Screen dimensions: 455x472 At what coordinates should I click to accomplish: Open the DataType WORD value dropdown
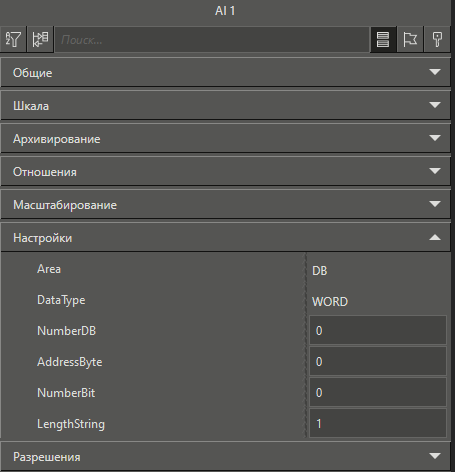(x=378, y=301)
